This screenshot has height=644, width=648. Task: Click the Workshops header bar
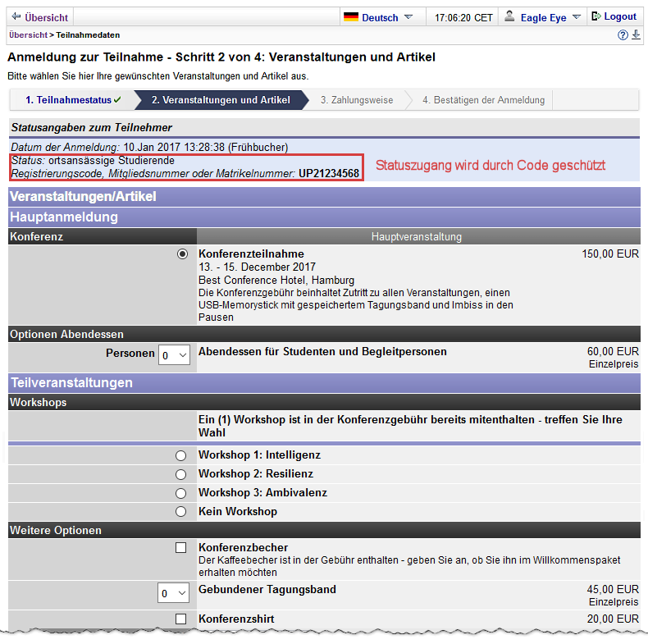click(325, 402)
